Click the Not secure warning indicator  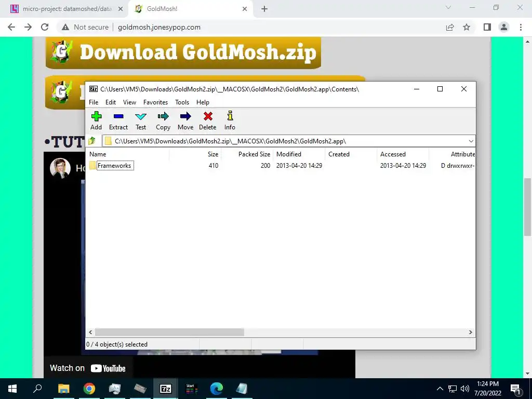[x=85, y=27]
